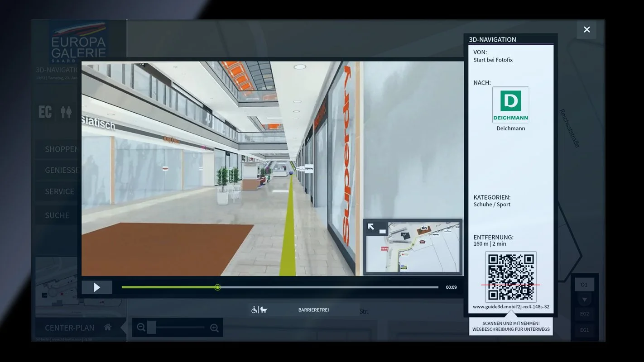Click the map zoom slider handle
This screenshot has width=644, height=362.
coord(152,327)
